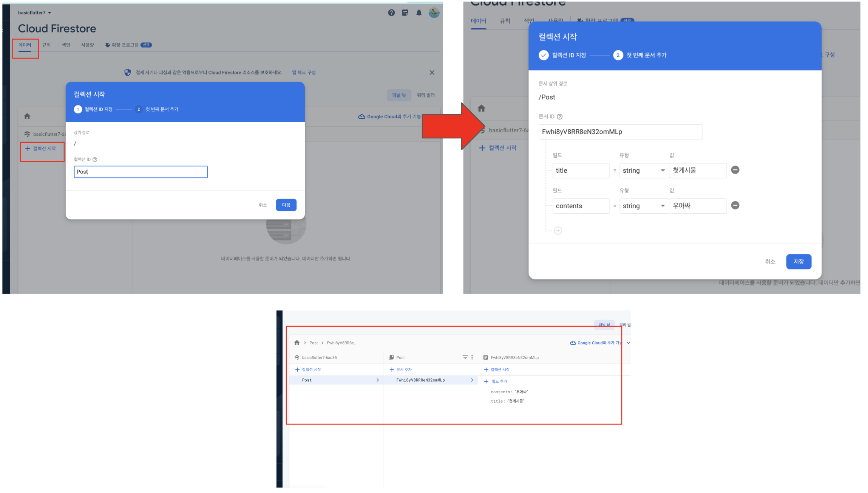Expand Google Cloud extra features chevron
Screen dimensions: 868x493
pos(629,343)
